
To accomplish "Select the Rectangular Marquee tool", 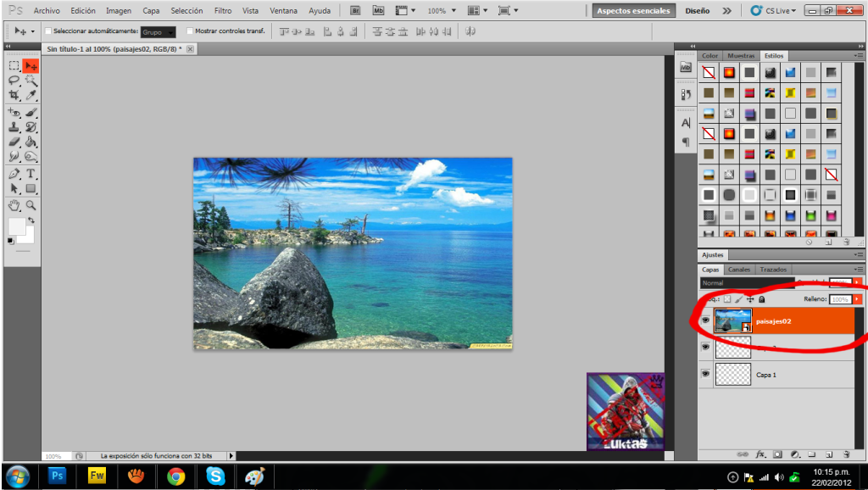I will (14, 66).
